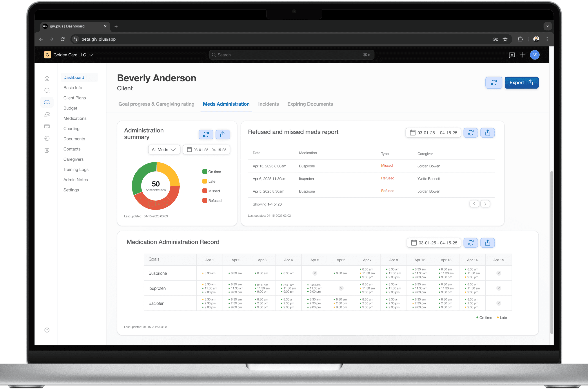
Task: Click the plus add icon in header
Action: pos(522,55)
